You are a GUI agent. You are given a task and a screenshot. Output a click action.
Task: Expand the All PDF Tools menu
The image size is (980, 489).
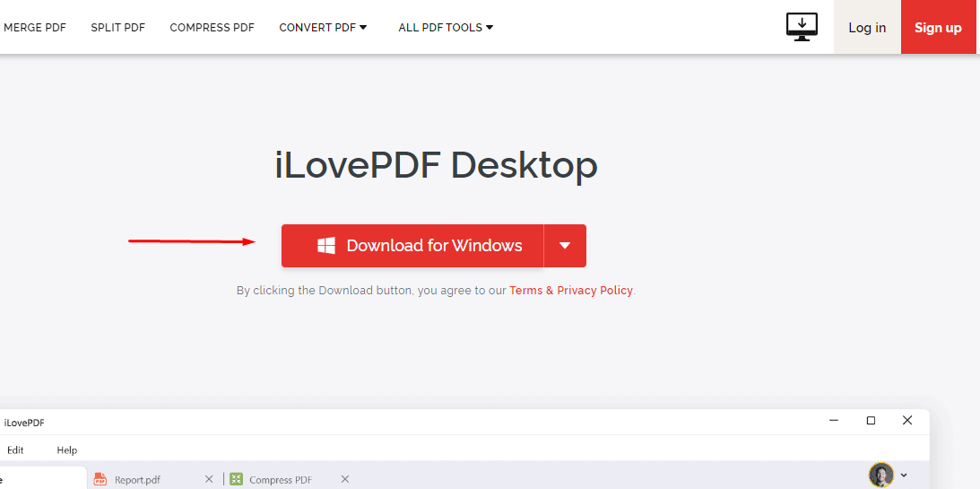tap(446, 28)
